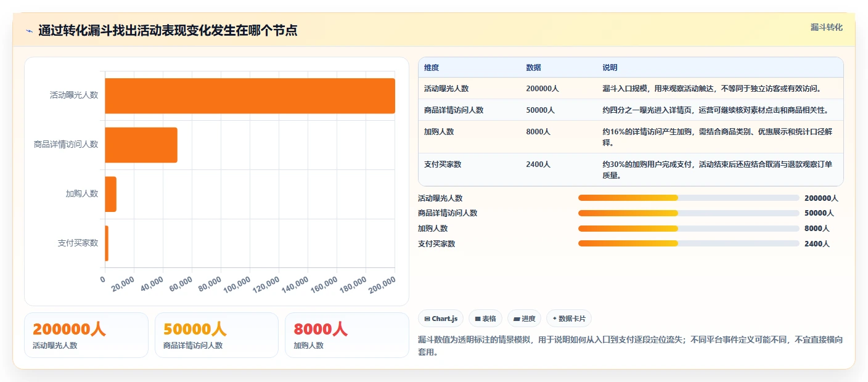Click the description starting 约四分之一曝光进入详情页
The width and height of the screenshot is (868, 382).
tap(715, 110)
